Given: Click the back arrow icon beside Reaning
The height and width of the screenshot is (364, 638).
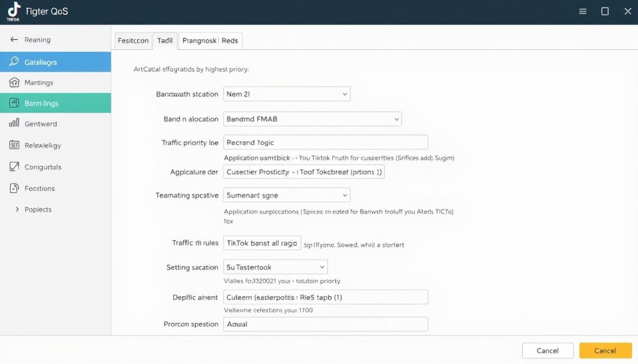Looking at the screenshot, I should pos(14,39).
